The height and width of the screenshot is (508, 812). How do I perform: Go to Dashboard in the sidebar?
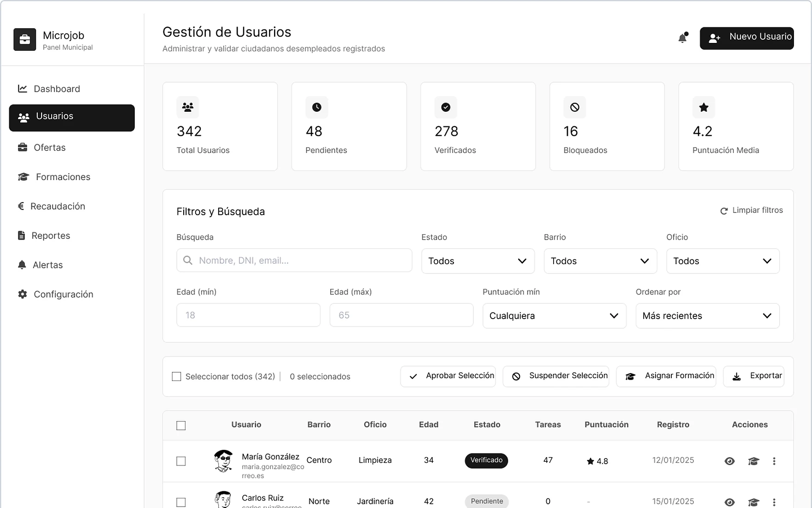pyautogui.click(x=72, y=89)
